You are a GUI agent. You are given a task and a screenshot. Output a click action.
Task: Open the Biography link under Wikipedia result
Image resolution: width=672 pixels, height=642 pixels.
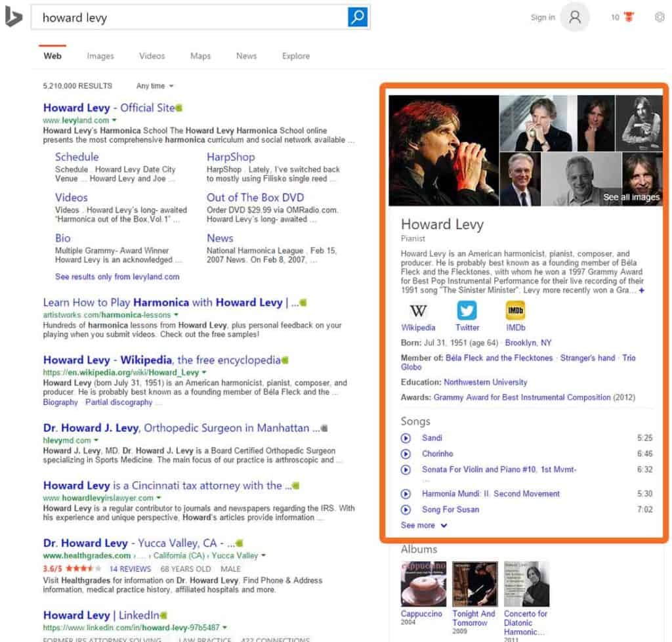tap(60, 402)
